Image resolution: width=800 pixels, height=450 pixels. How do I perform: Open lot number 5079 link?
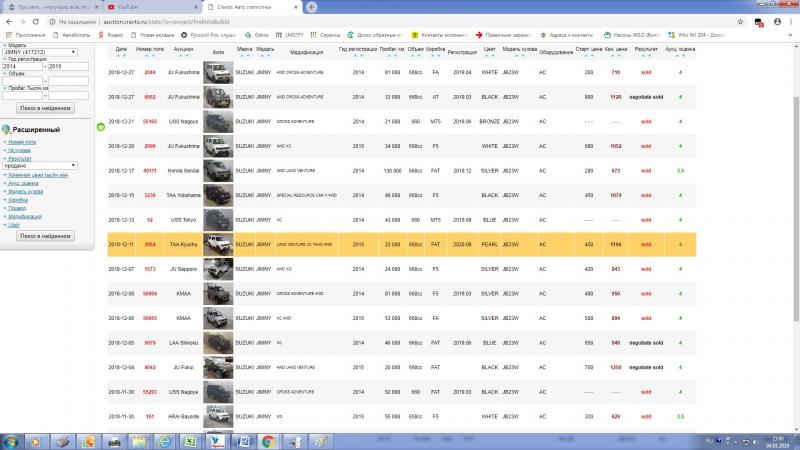(x=149, y=343)
